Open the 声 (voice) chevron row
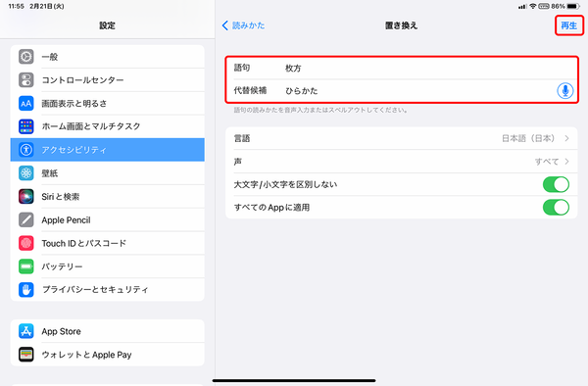 click(x=401, y=161)
